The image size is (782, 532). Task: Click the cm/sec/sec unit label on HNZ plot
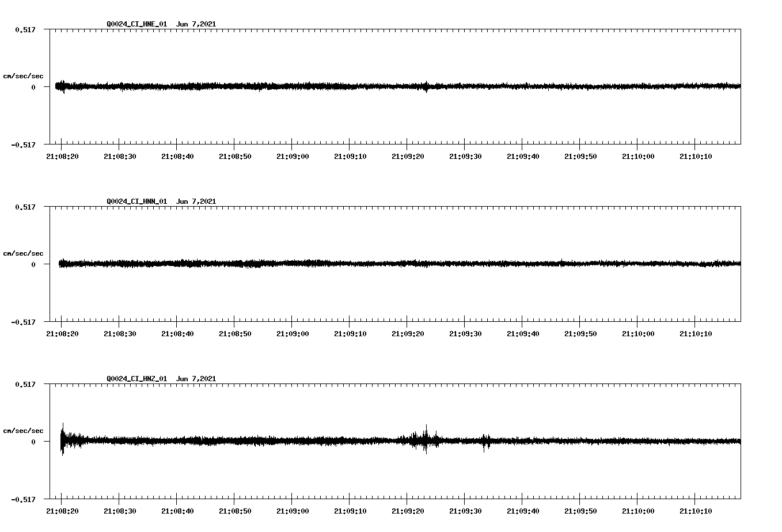[23, 431]
